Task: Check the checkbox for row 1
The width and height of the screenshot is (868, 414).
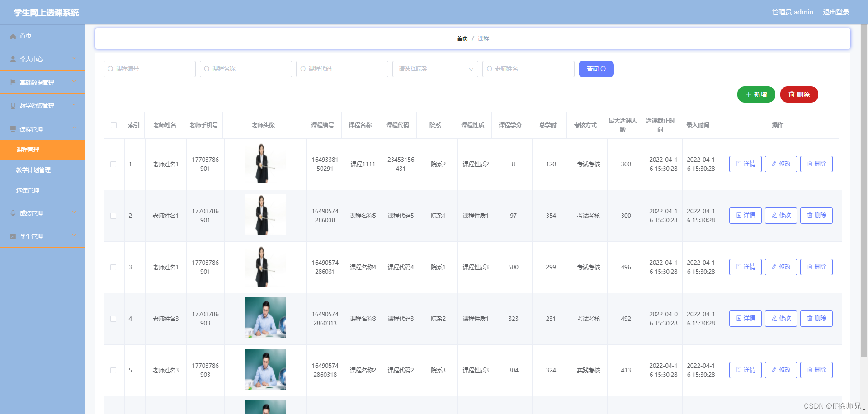Action: [x=113, y=164]
